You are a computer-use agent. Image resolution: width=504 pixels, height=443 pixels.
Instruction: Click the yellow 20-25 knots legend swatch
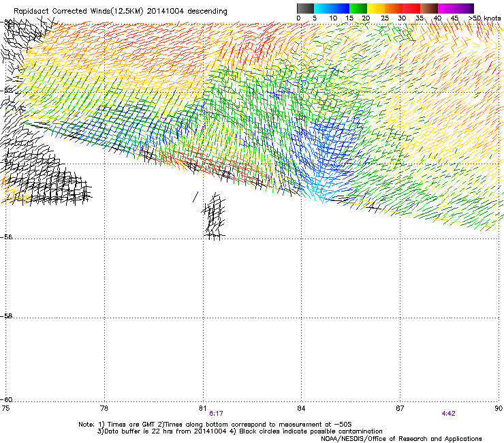376,8
